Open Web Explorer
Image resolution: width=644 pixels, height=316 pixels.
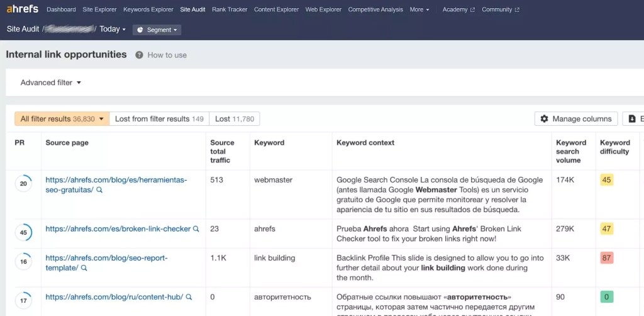coord(323,9)
